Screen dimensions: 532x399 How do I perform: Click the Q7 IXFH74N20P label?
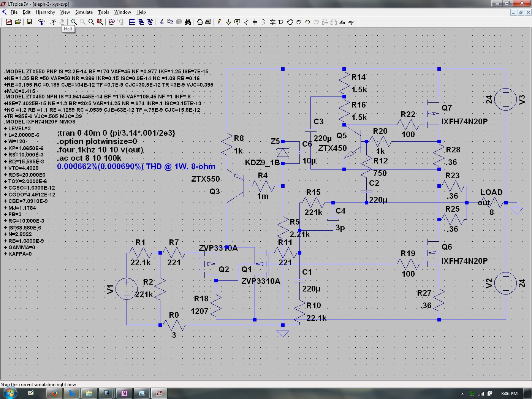pyautogui.click(x=464, y=122)
